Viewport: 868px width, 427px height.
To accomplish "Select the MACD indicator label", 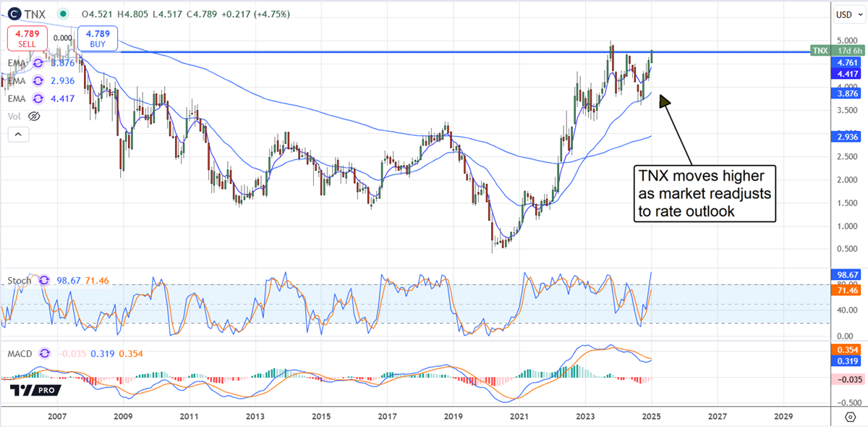I will 20,353.
